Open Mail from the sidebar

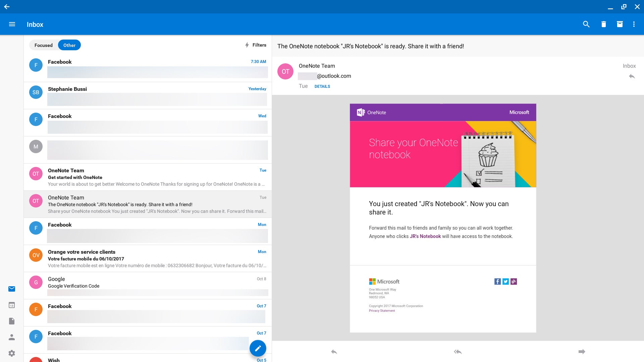pos(12,289)
